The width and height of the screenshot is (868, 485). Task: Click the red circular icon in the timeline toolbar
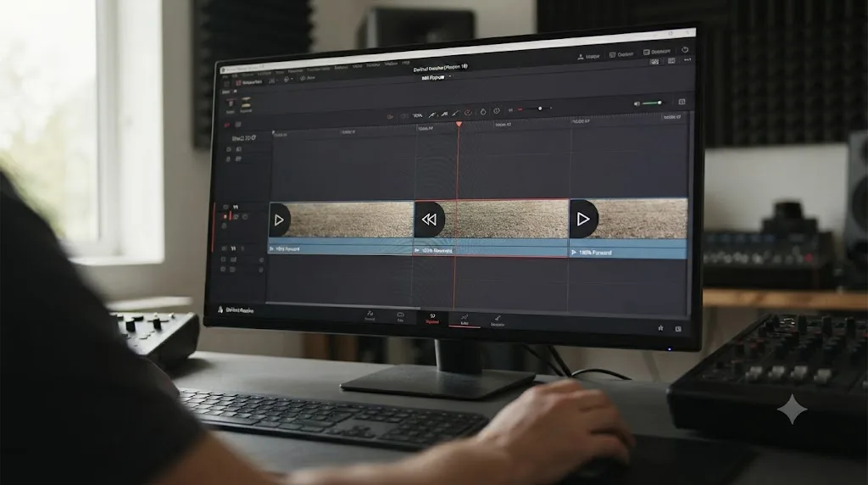click(x=468, y=113)
